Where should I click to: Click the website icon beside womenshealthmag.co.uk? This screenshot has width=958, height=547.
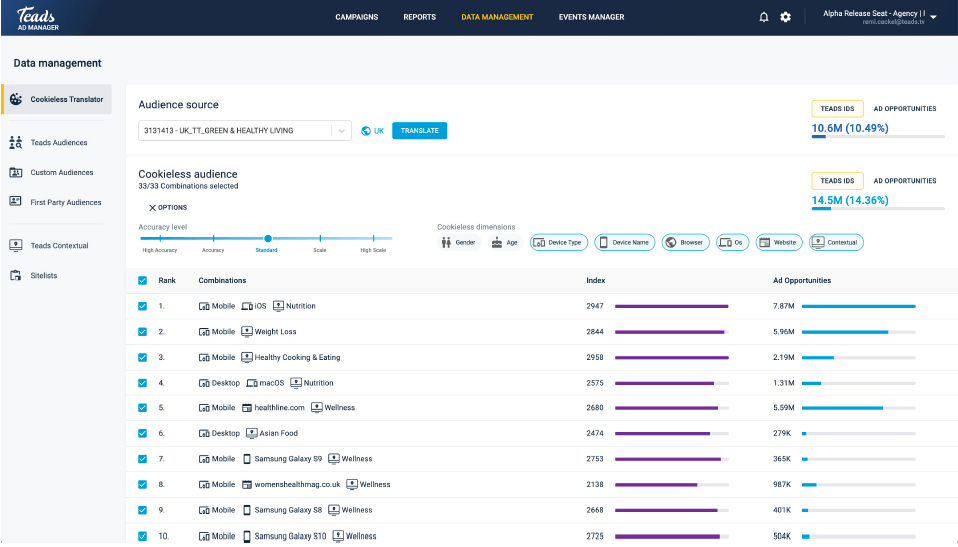click(247, 485)
